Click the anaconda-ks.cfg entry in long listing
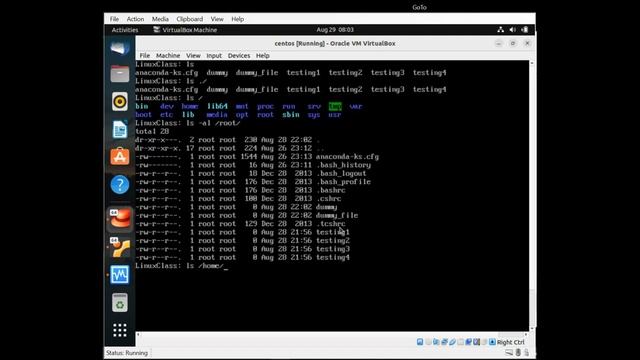 pos(347,157)
